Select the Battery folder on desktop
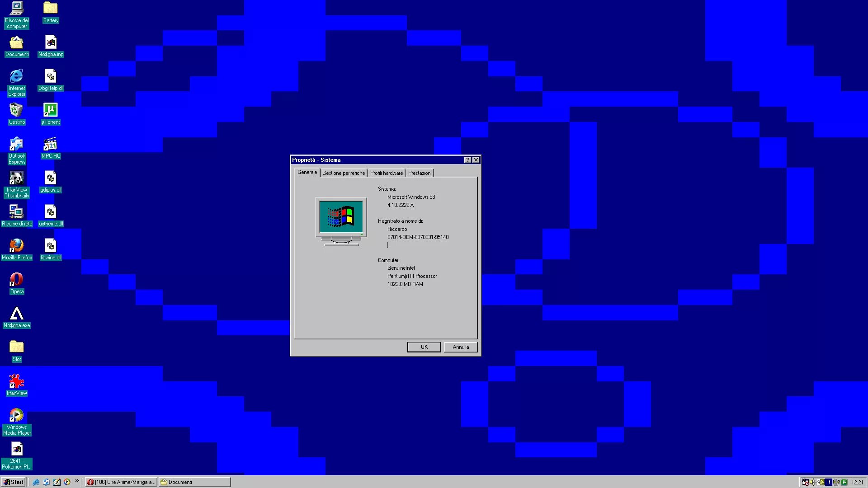 coord(51,12)
